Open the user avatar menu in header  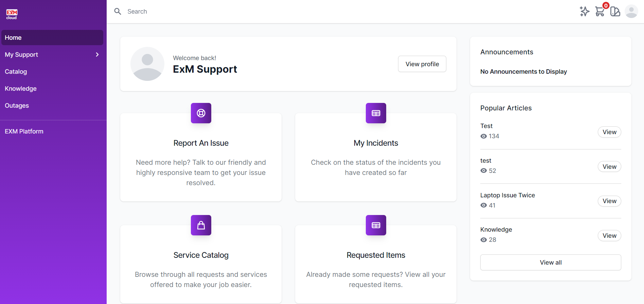coord(631,12)
